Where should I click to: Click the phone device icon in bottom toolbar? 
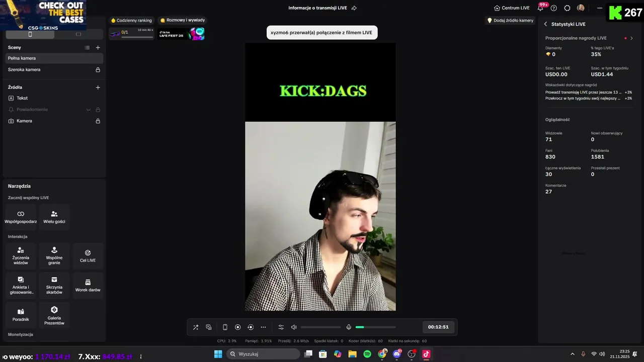(225, 327)
